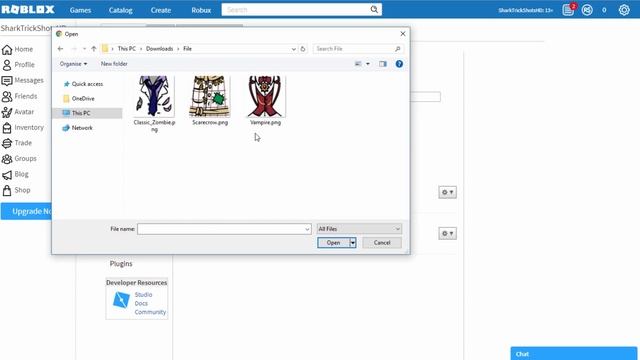Expand recent locations dropdown arrow
Image resolution: width=640 pixels, height=360 pixels.
click(x=84, y=49)
